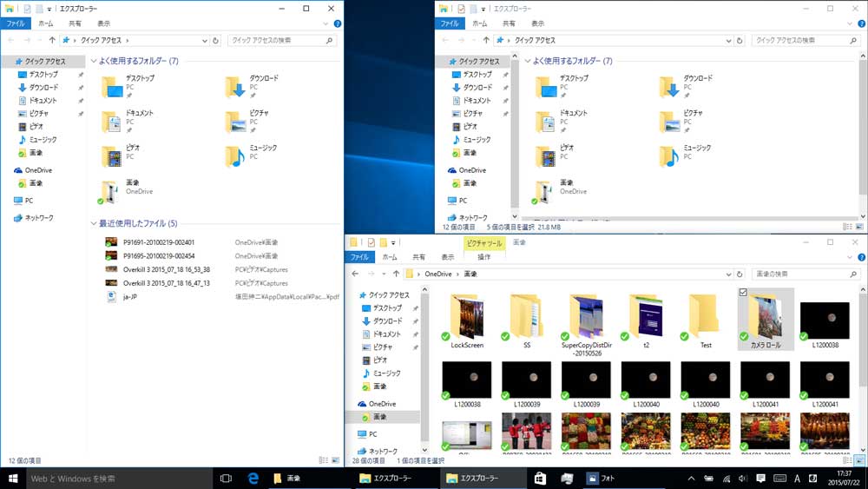Open ファイル menu in left window
This screenshot has height=489, width=868.
click(16, 23)
